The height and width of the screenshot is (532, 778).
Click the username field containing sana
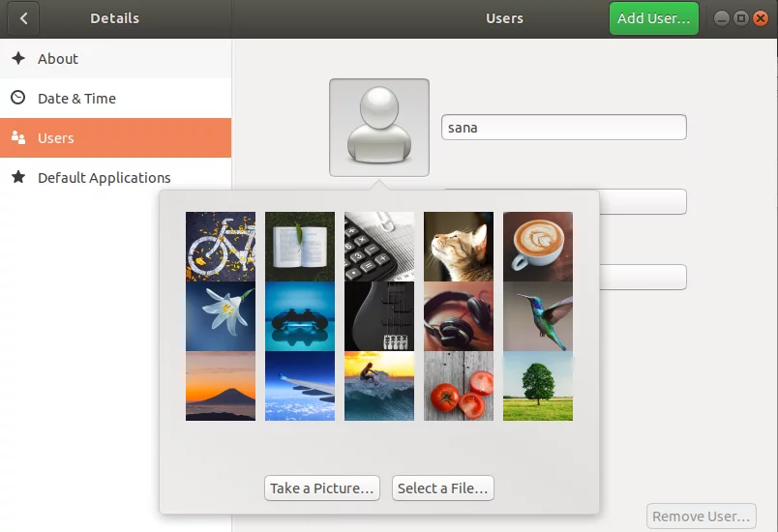coord(563,128)
